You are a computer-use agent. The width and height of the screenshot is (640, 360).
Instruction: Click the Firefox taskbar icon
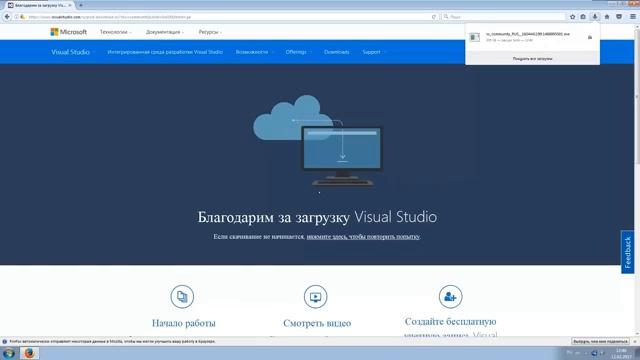tap(29, 353)
